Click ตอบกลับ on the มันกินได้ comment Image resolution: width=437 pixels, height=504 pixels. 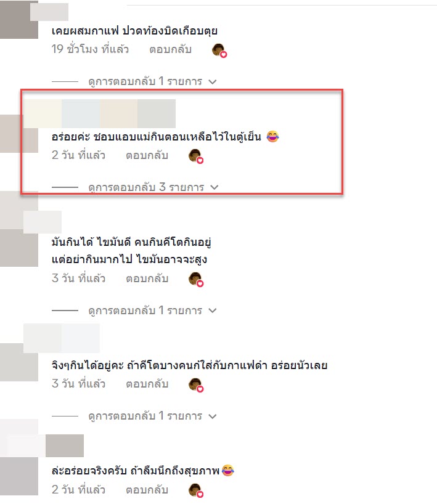pyautogui.click(x=147, y=278)
